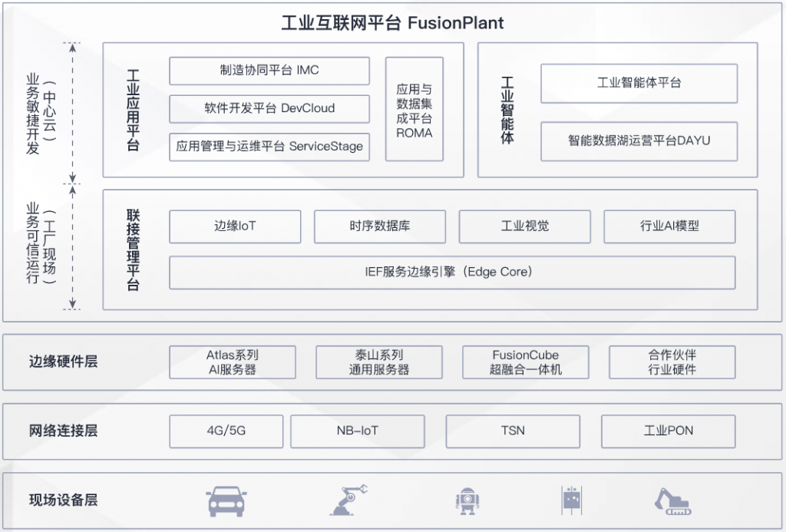786x532 pixels.
Task: Select the 工业智能体平台 box
Action: pyautogui.click(x=639, y=83)
